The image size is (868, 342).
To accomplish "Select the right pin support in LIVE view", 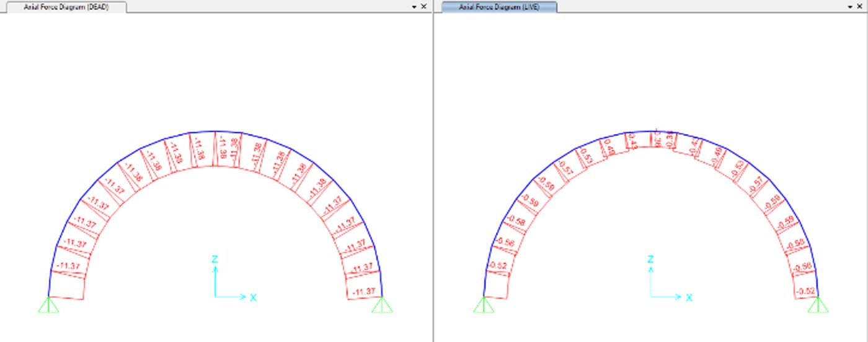I will click(818, 304).
